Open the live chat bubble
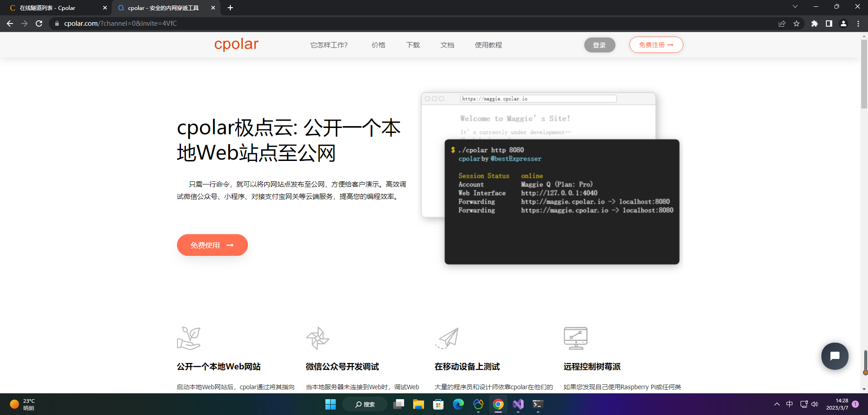 (835, 356)
